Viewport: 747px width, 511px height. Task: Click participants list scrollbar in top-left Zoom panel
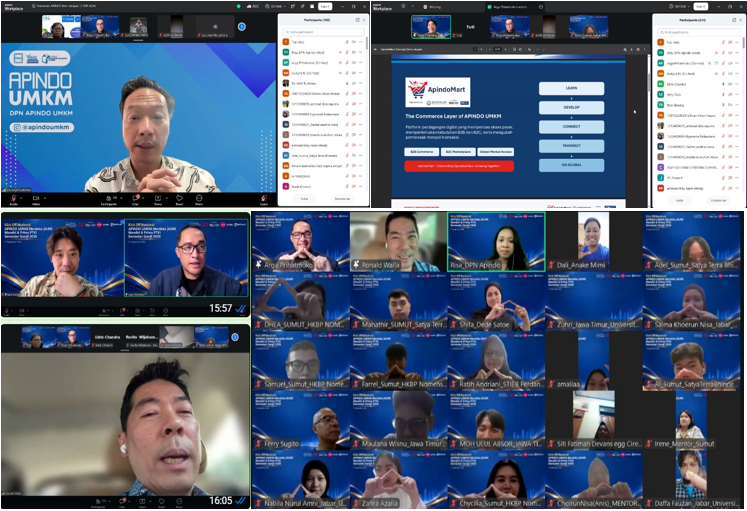click(367, 44)
